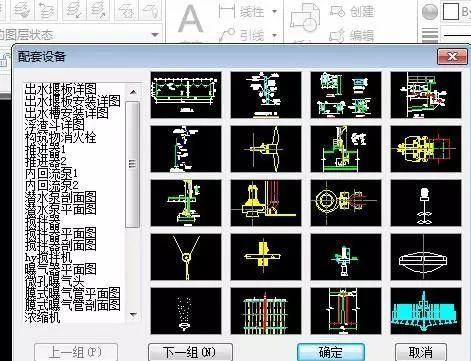Pick the circular 潜水泵平面图 plan view thumbnail
The height and width of the screenshot is (361, 471).
point(346,203)
